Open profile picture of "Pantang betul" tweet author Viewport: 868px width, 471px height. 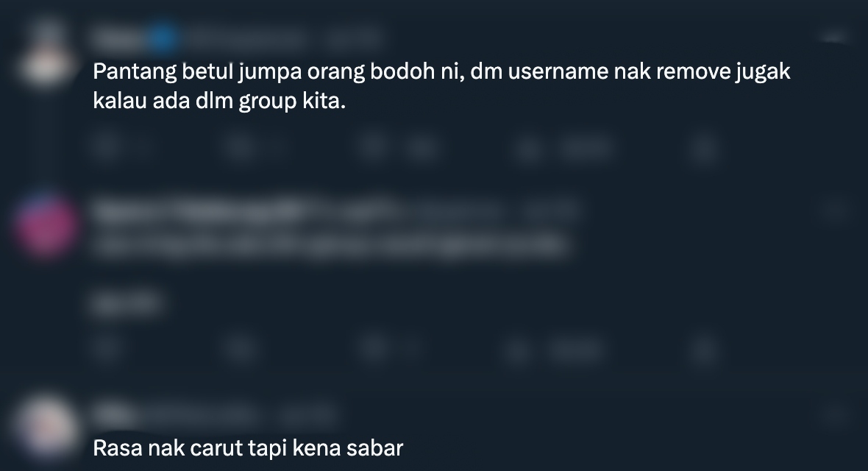(46, 54)
